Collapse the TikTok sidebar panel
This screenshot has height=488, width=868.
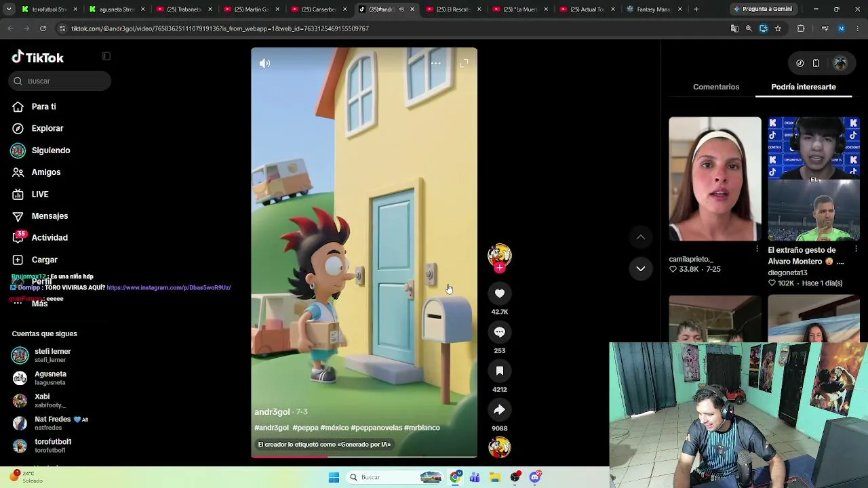pyautogui.click(x=106, y=56)
